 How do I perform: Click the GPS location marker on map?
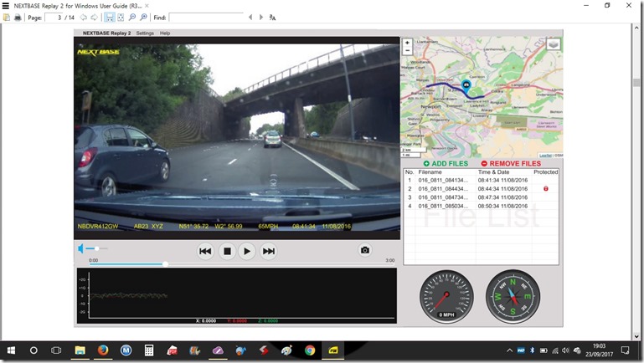pos(466,85)
